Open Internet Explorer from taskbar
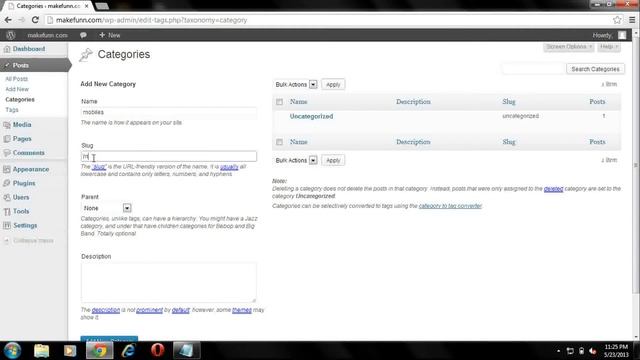 click(129, 351)
